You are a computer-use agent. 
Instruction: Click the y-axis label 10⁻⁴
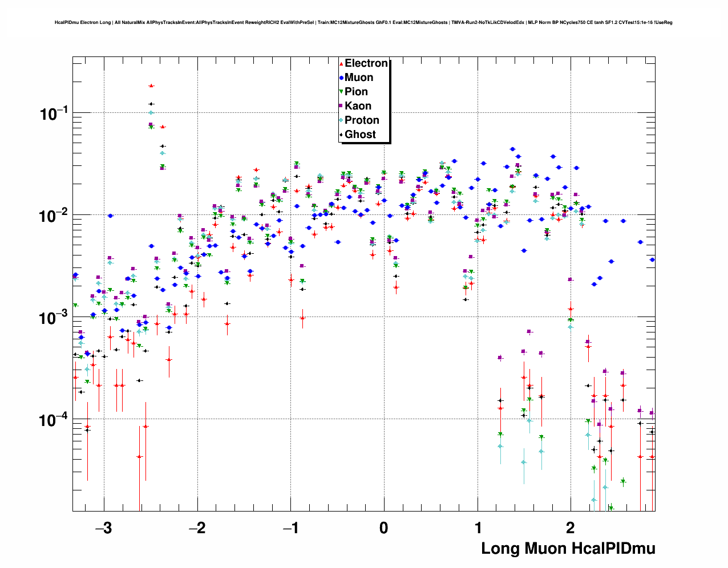pyautogui.click(x=53, y=420)
